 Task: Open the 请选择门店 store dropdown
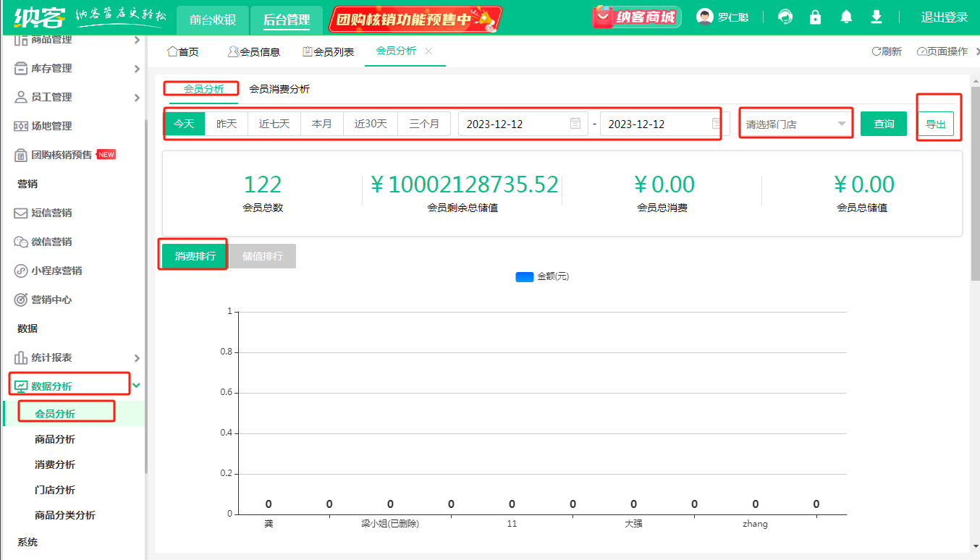[795, 124]
